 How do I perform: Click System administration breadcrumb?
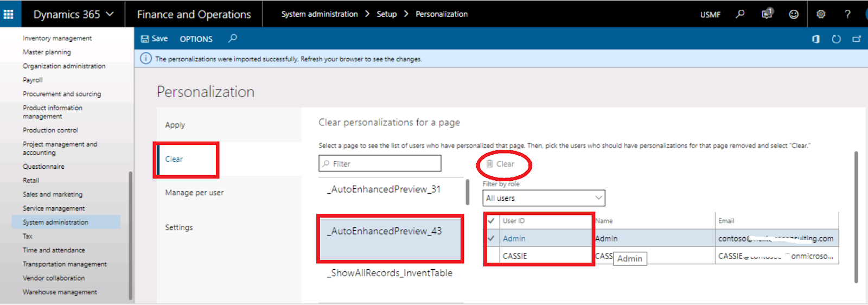320,14
